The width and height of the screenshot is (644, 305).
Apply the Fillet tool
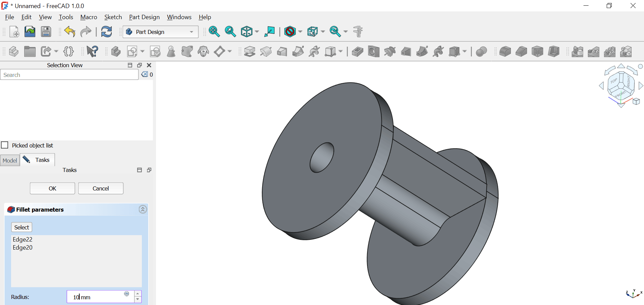(x=505, y=51)
